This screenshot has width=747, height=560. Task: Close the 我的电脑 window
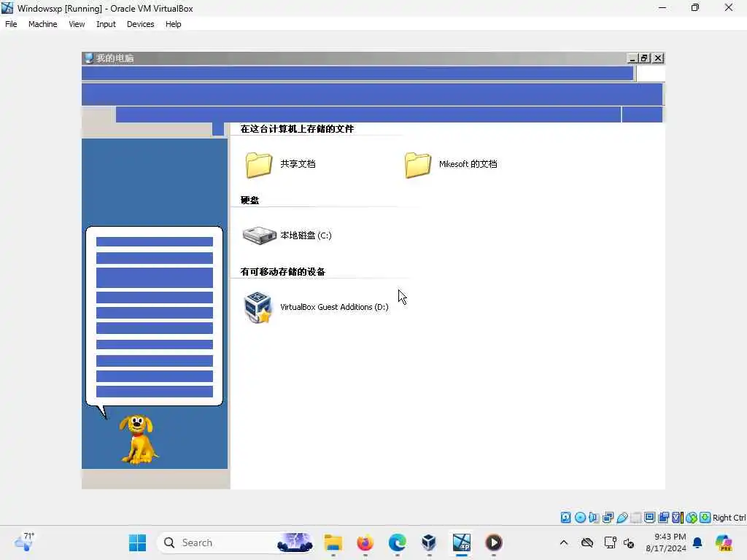pyautogui.click(x=658, y=58)
